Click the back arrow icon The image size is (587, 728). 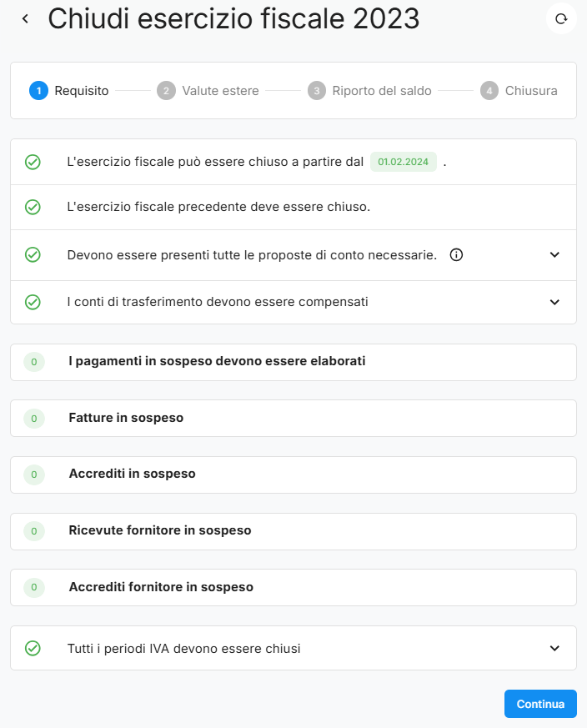pos(25,18)
